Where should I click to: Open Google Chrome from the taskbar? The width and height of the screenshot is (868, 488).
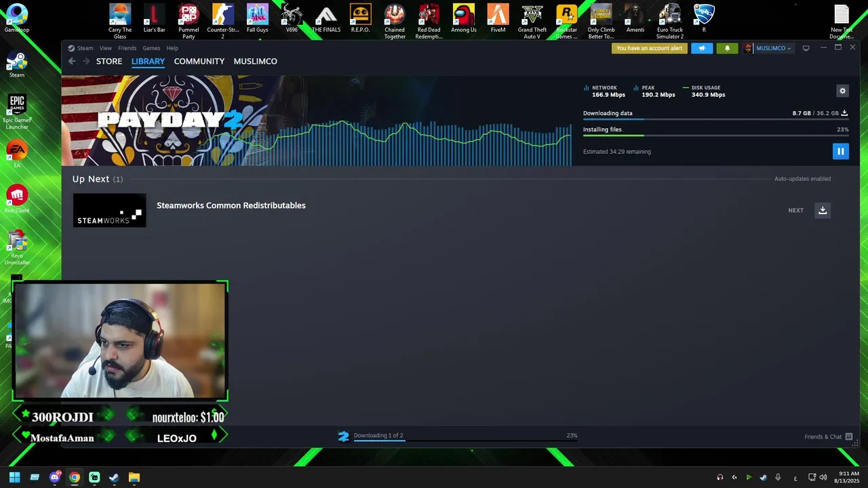[x=75, y=477]
